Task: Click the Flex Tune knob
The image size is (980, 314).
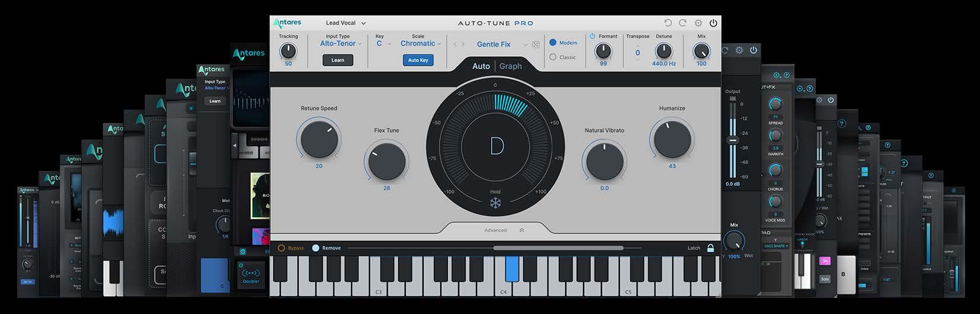Action: (386, 161)
